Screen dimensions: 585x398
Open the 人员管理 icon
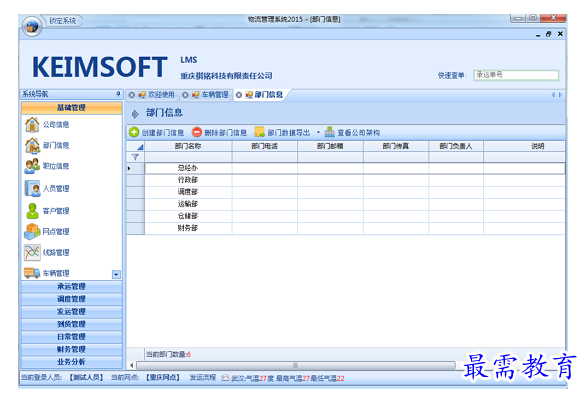click(x=32, y=188)
